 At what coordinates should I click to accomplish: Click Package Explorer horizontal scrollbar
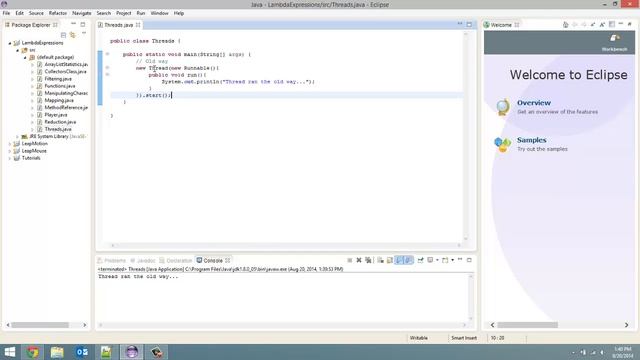point(40,325)
